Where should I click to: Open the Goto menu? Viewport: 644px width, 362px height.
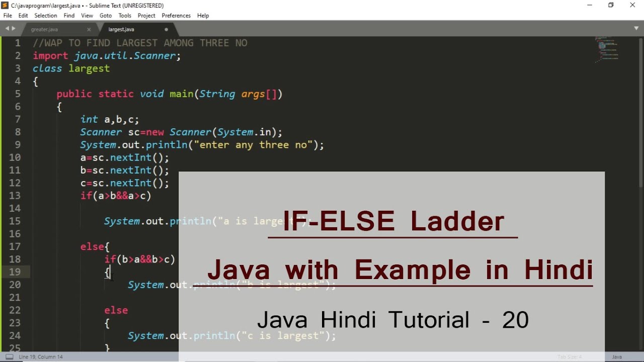point(106,16)
